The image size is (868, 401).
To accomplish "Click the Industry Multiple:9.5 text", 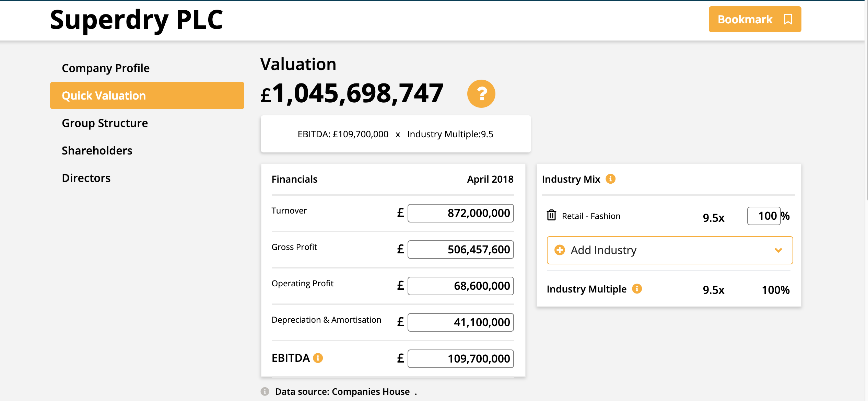I will [x=450, y=134].
